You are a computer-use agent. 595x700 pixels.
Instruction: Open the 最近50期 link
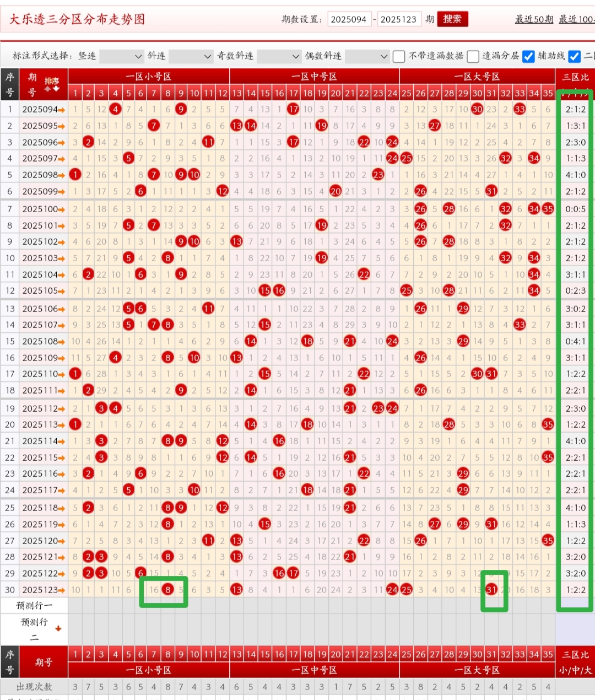point(534,19)
